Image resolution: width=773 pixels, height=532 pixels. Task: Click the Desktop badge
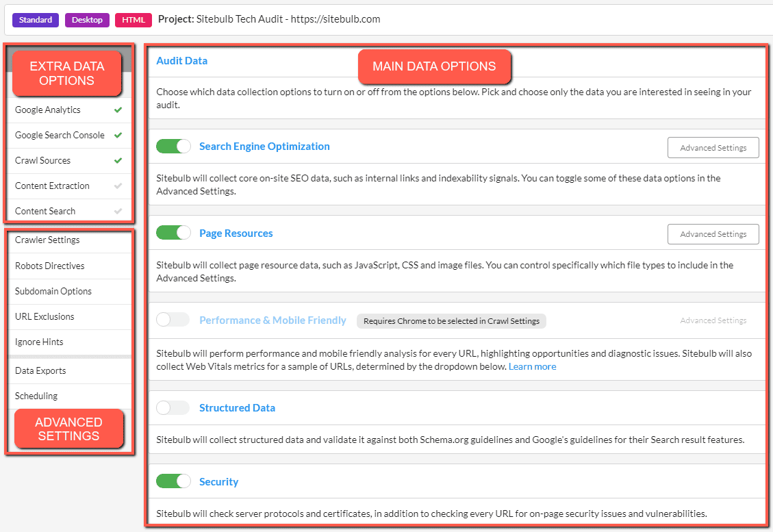87,20
